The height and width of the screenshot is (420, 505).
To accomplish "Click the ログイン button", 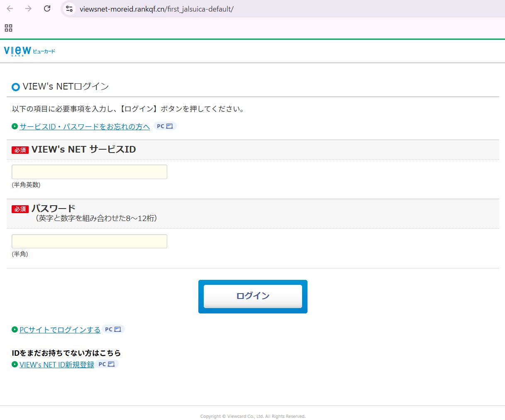I will click(x=253, y=296).
